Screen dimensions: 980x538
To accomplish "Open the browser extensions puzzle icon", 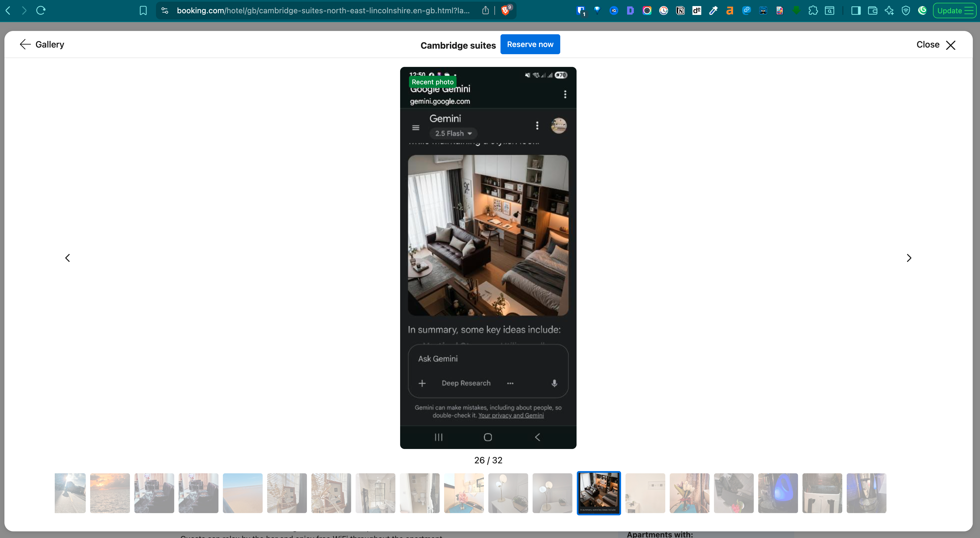I will [x=813, y=10].
